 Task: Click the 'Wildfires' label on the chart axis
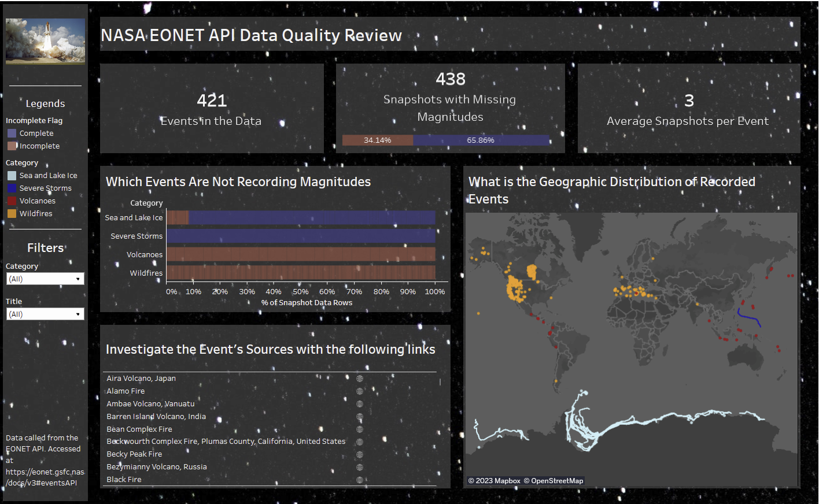(x=146, y=273)
